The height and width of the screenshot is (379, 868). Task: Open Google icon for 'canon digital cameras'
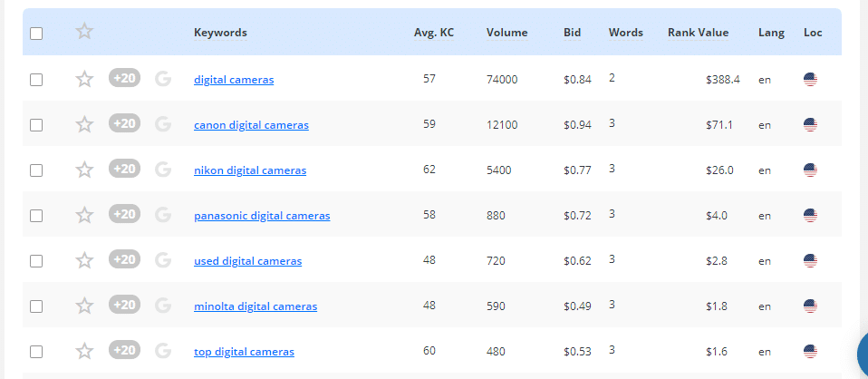pyautogui.click(x=163, y=124)
